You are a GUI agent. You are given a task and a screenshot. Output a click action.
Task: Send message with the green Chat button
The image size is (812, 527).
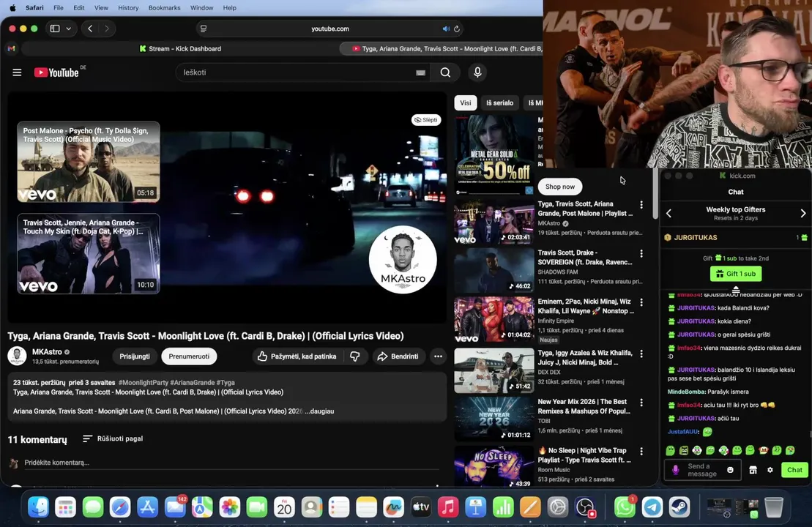click(x=794, y=470)
